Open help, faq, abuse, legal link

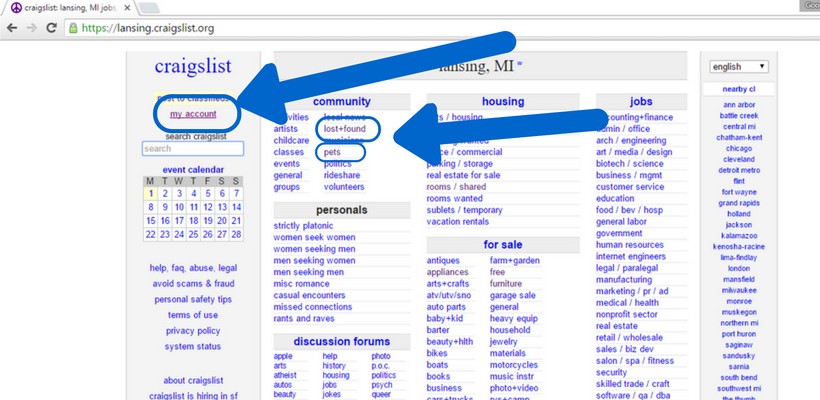coord(193,268)
